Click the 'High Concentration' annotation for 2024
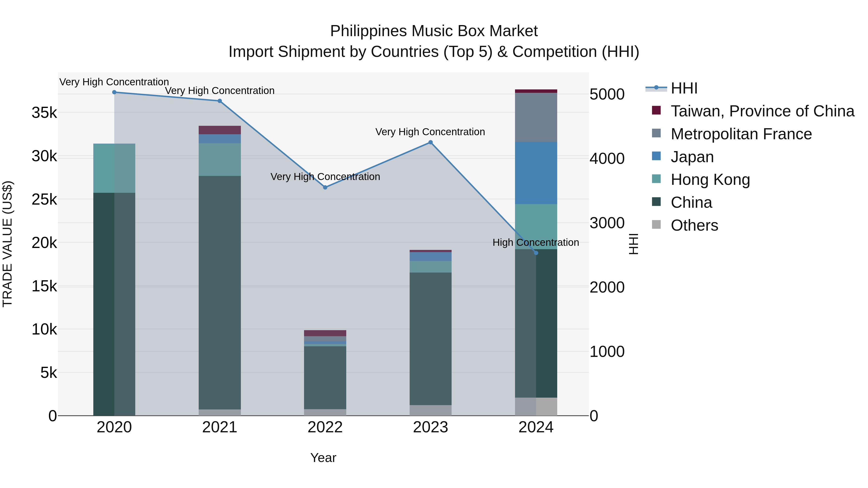The width and height of the screenshot is (868, 488). point(536,242)
